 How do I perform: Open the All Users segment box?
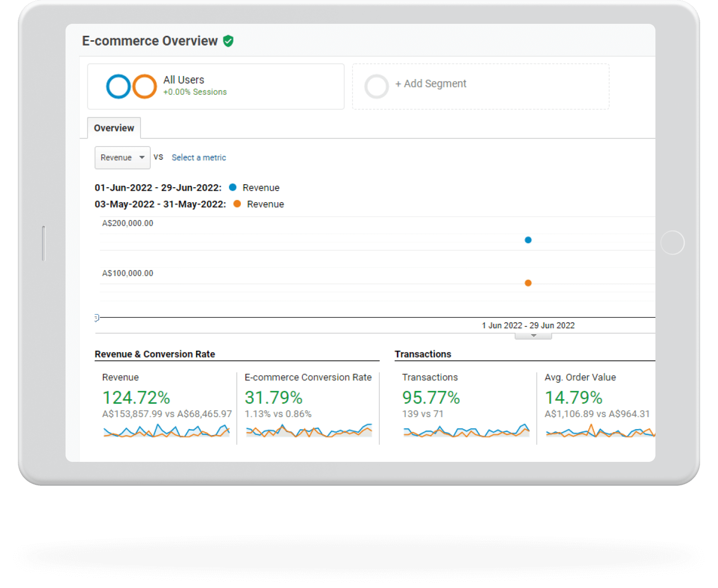tap(215, 86)
